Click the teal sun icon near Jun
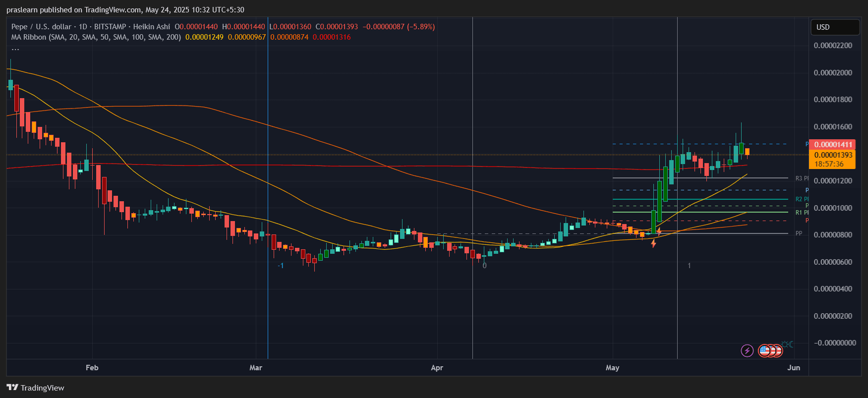The image size is (868, 398). (785, 344)
